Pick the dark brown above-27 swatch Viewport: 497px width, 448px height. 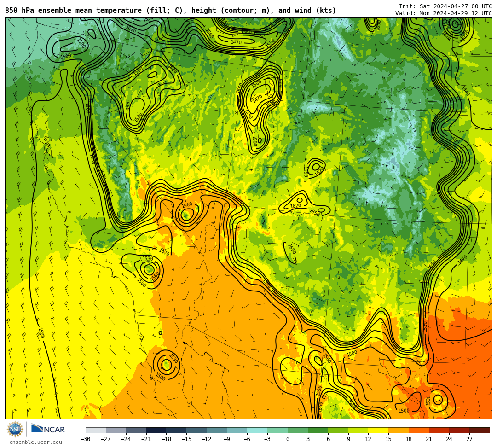tap(480, 430)
